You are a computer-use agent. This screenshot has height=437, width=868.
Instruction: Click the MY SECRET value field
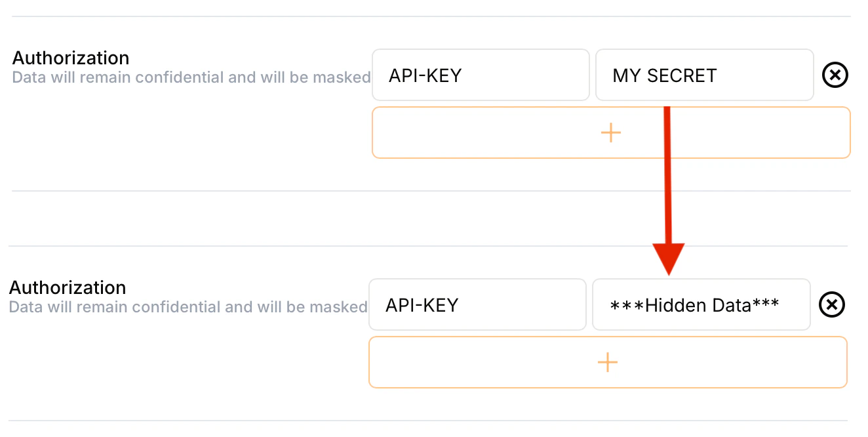point(704,75)
